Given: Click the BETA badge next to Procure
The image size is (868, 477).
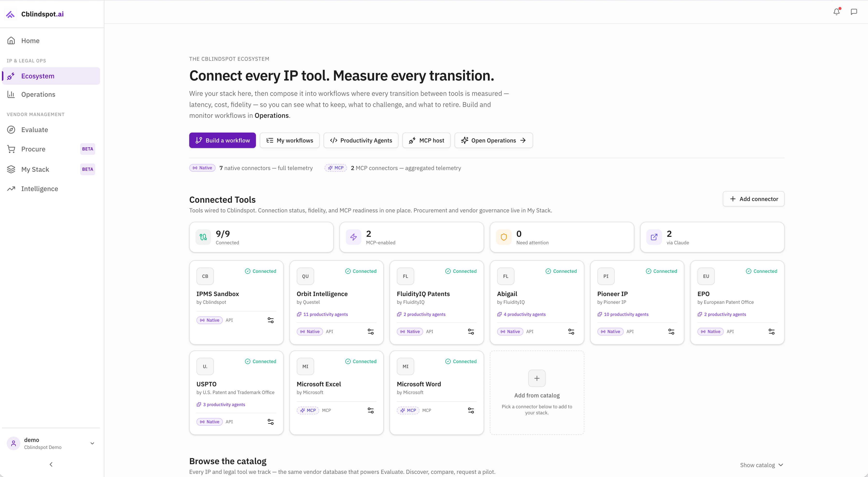Looking at the screenshot, I should [88, 149].
